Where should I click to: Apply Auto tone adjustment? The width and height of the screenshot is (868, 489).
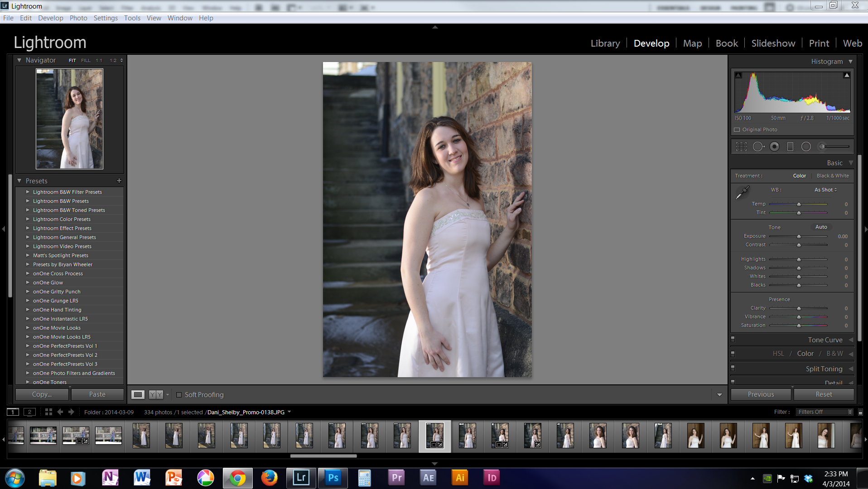pos(821,227)
